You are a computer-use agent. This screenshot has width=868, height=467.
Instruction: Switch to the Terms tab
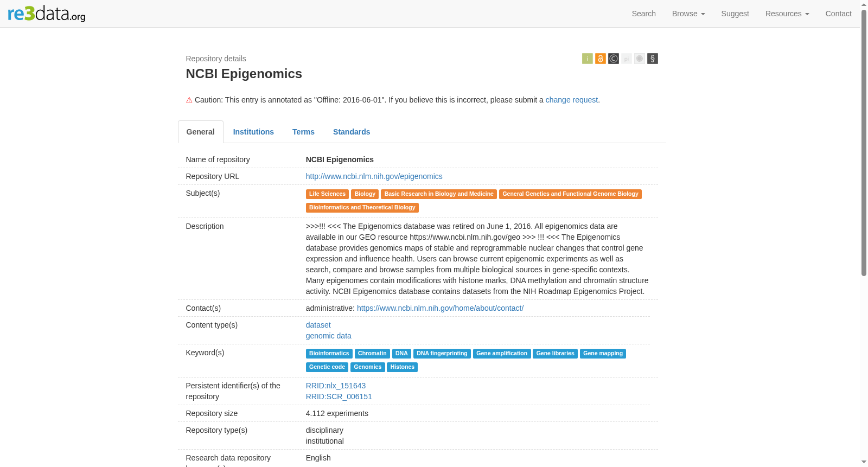pyautogui.click(x=303, y=132)
